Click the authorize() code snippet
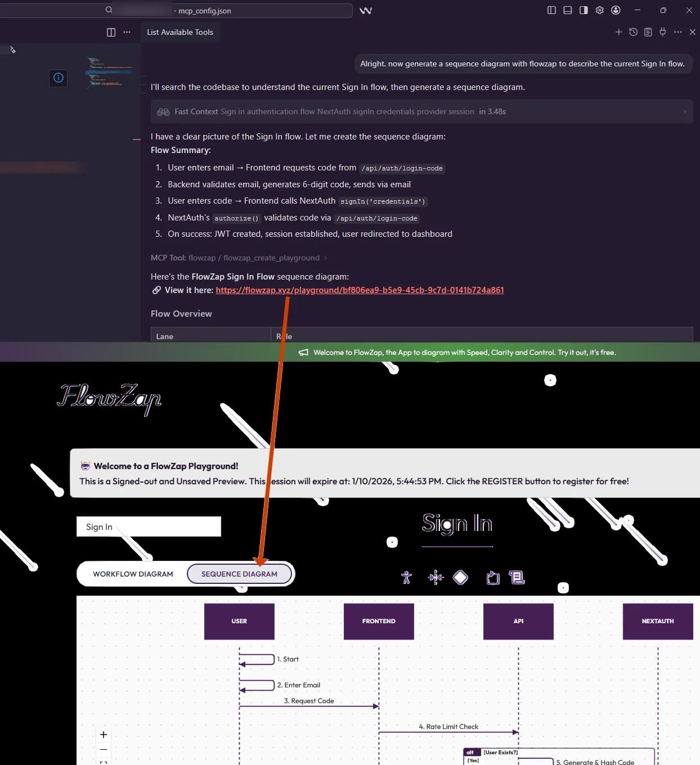This screenshot has width=700, height=765. [236, 218]
